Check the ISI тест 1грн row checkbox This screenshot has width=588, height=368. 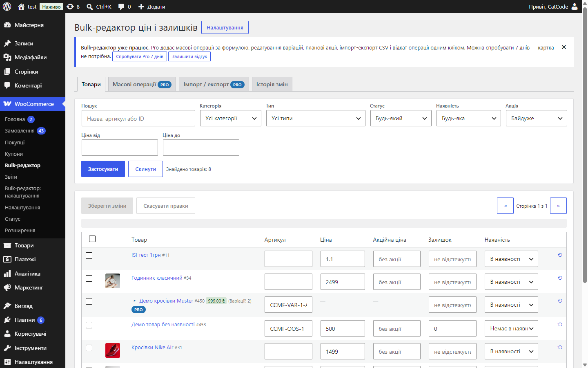(x=89, y=256)
